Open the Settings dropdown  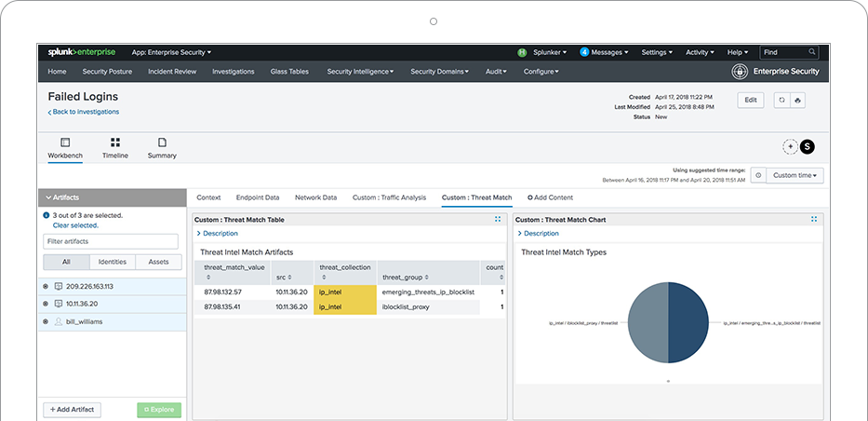(x=657, y=52)
